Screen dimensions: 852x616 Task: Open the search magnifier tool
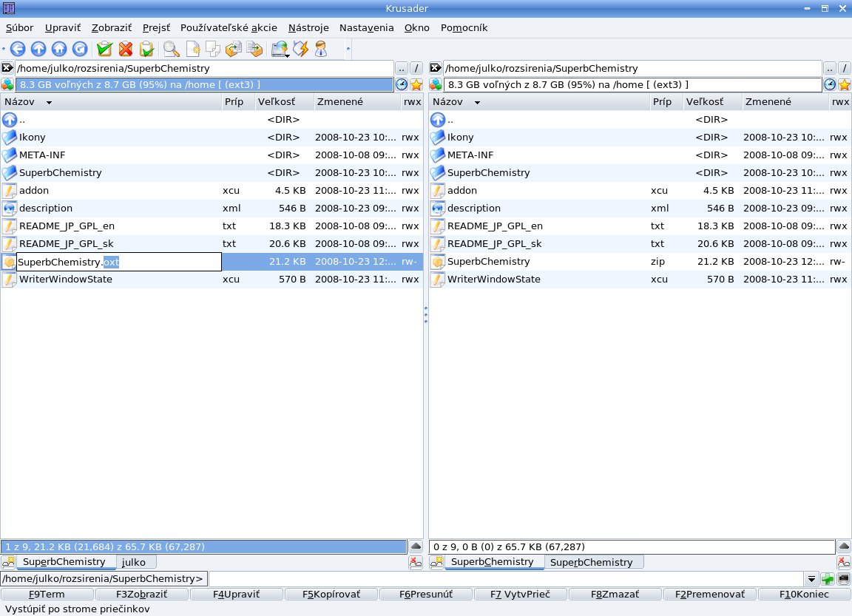pyautogui.click(x=171, y=49)
